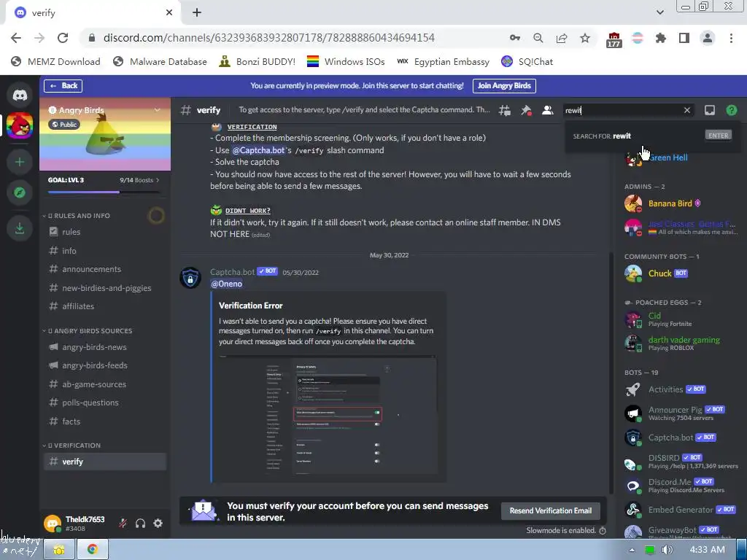Open User Settings gear icon
This screenshot has height=560, width=747.
tap(158, 524)
